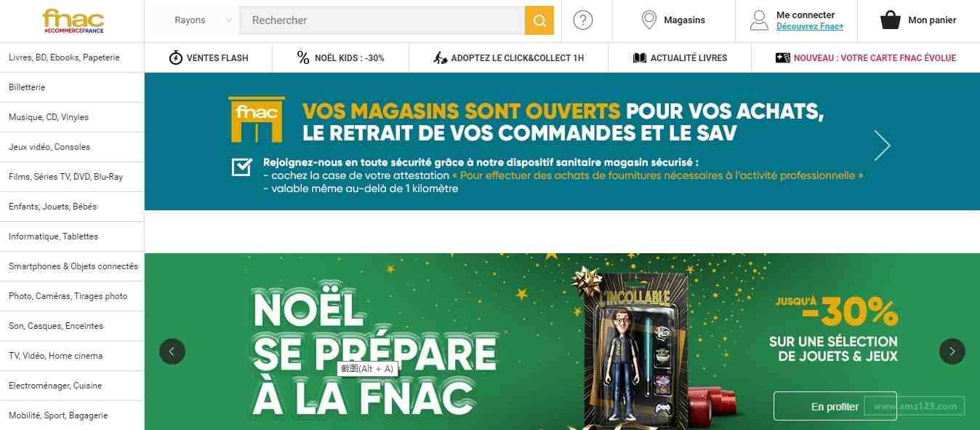Click the En profiter button
980x430 pixels.
coord(835,407)
